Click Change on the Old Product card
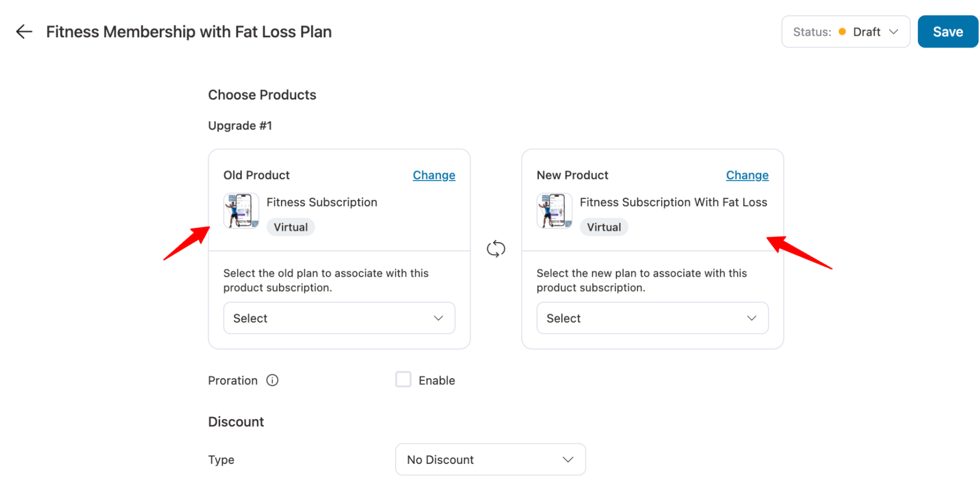Image resolution: width=980 pixels, height=488 pixels. (433, 175)
